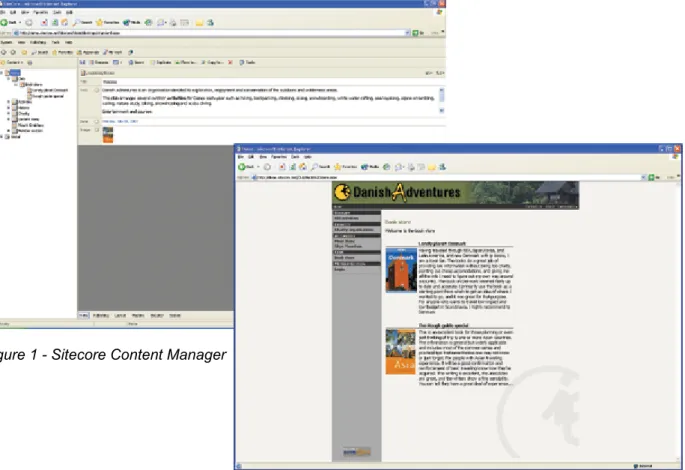This screenshot has height=470, width=685.
Task: Click Search in Danish Adventures browser toolbar
Action: click(321, 167)
